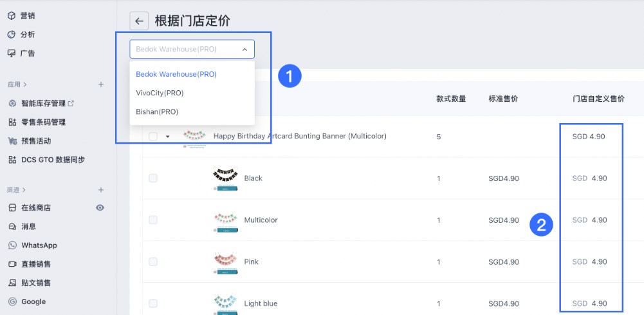Tick the Multicolor variant checkbox
This screenshot has width=644, height=315.
pyautogui.click(x=153, y=220)
